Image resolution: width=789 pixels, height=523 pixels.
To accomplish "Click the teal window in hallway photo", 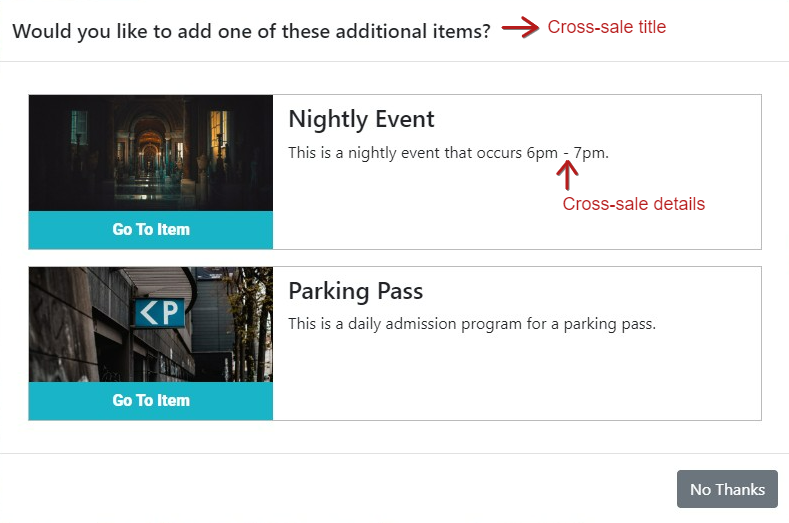I will tap(79, 127).
